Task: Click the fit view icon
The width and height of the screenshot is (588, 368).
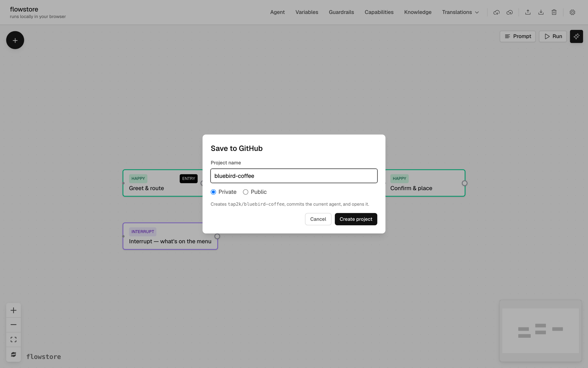Action: pos(14,339)
